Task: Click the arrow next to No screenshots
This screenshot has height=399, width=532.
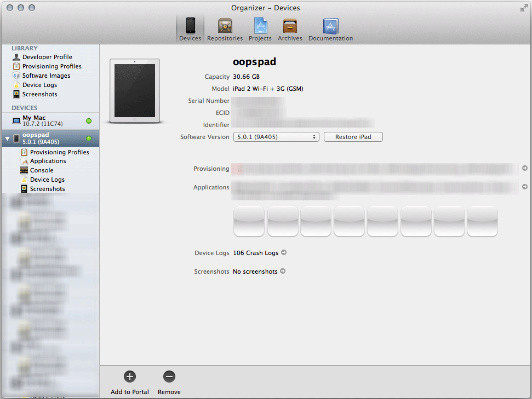Action: point(283,271)
